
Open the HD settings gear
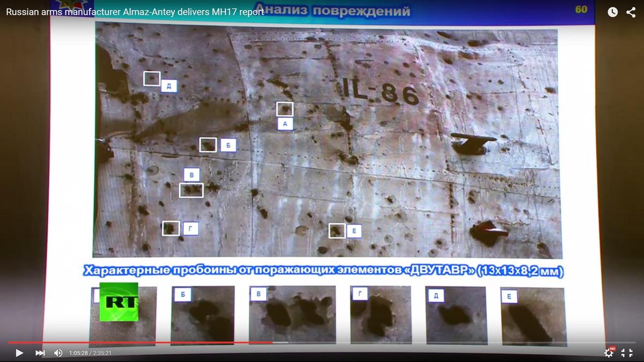[609, 352]
